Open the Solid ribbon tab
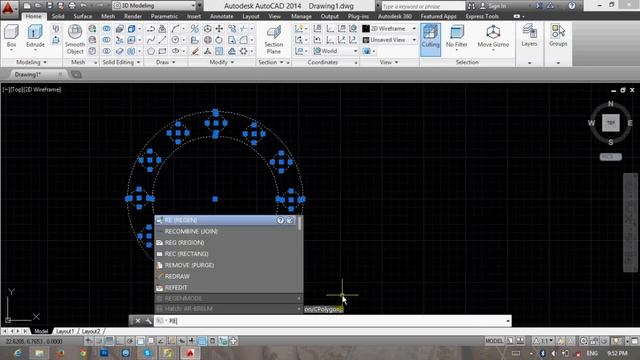Image resolution: width=640 pixels, height=360 pixels. point(58,16)
